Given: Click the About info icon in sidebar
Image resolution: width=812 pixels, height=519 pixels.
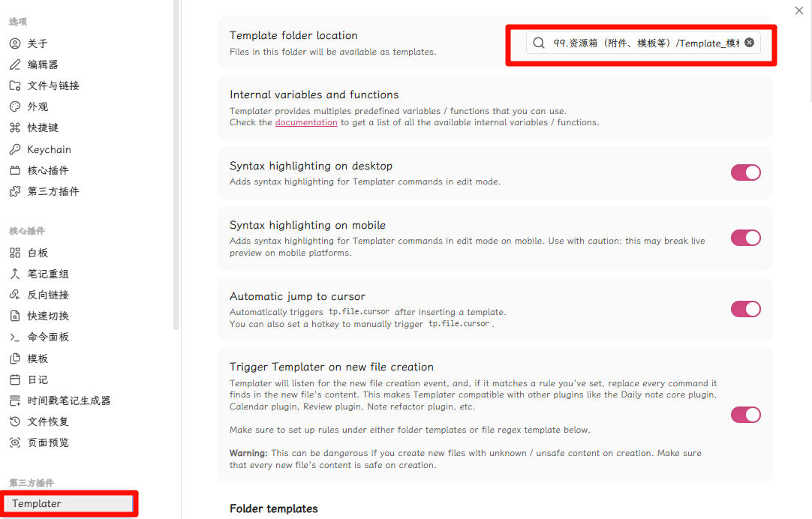Looking at the screenshot, I should (15, 43).
